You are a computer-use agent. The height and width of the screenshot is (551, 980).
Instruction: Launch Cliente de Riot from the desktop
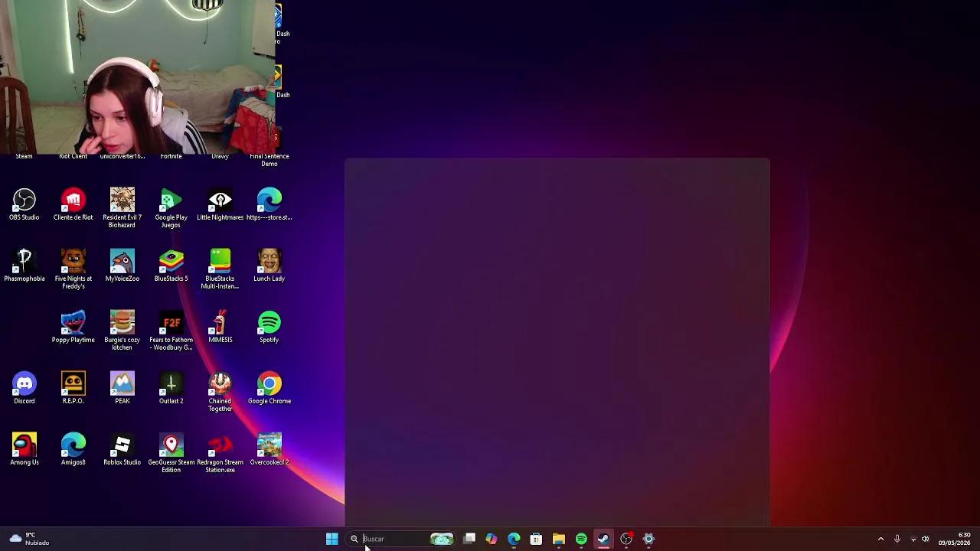tap(73, 204)
